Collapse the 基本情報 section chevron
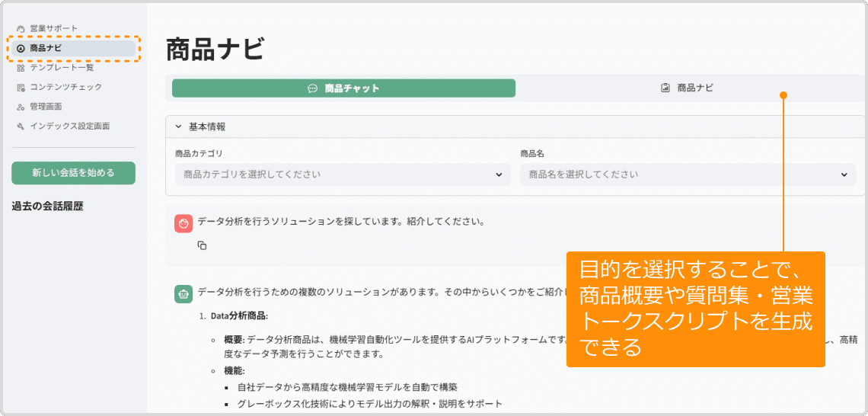 coord(178,126)
